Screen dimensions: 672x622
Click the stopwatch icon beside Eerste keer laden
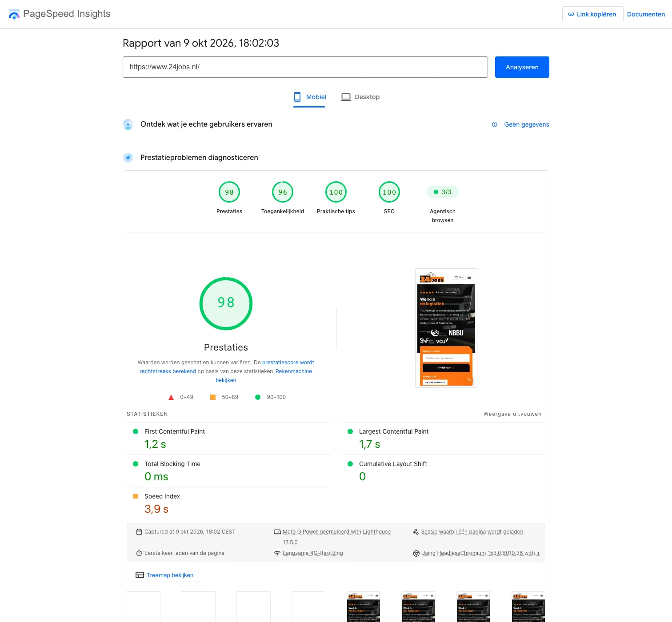tap(139, 553)
